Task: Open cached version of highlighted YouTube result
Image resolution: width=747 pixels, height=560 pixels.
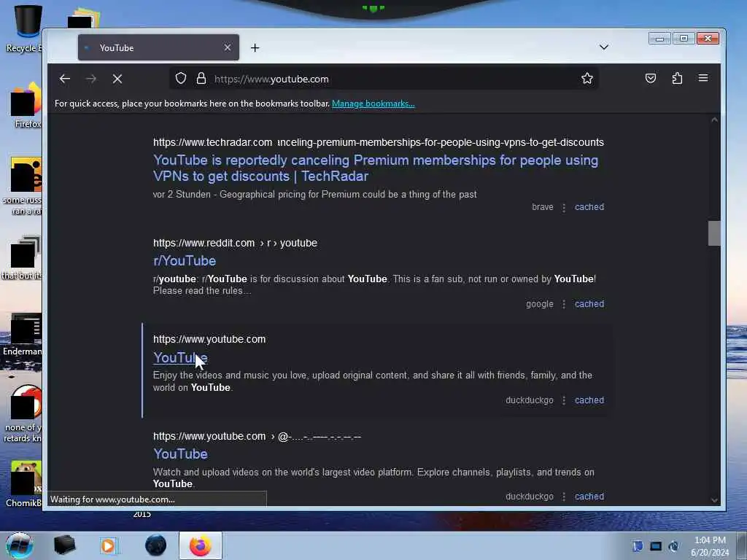Action: (x=589, y=400)
